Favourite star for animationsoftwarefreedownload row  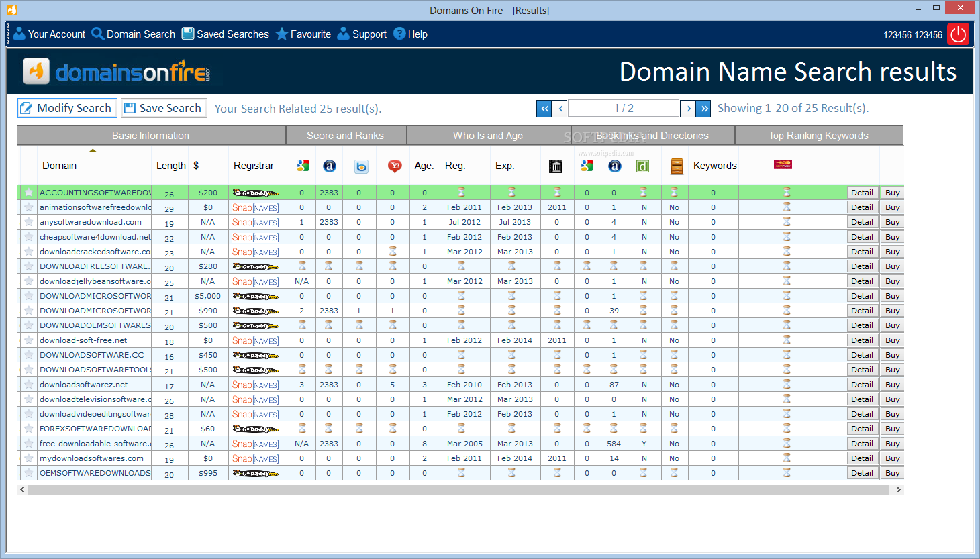29,207
